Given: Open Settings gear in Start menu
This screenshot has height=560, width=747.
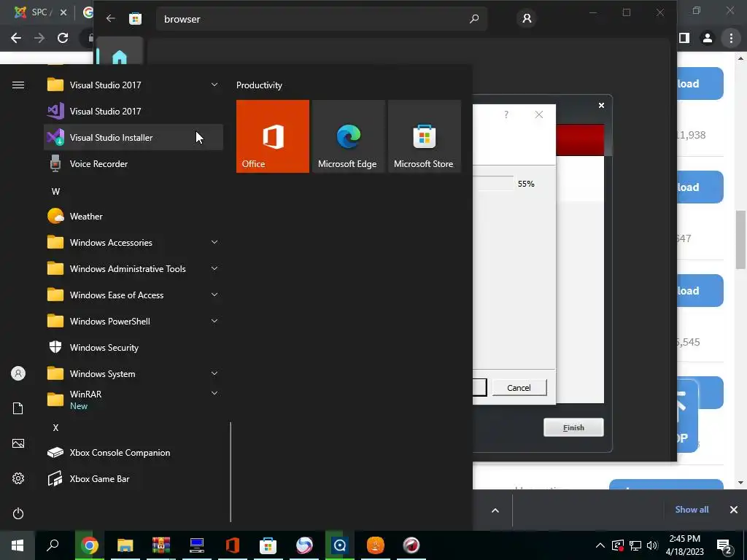Looking at the screenshot, I should tap(18, 478).
